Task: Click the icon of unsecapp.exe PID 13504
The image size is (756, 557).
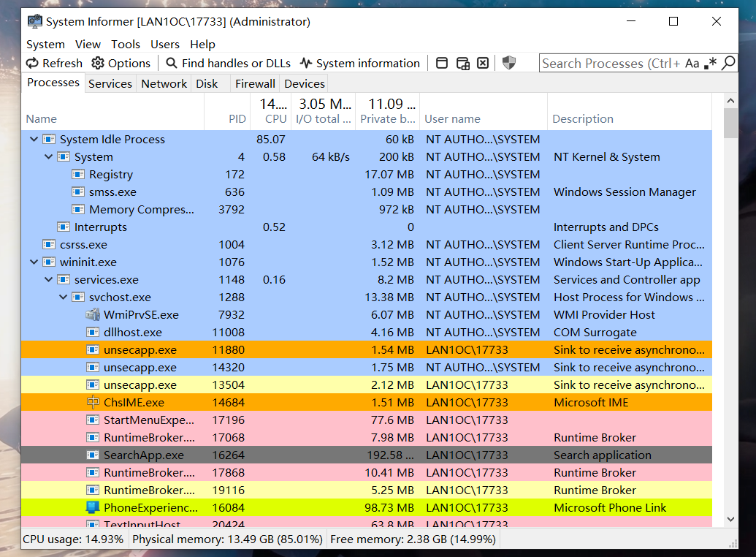Action: click(93, 385)
